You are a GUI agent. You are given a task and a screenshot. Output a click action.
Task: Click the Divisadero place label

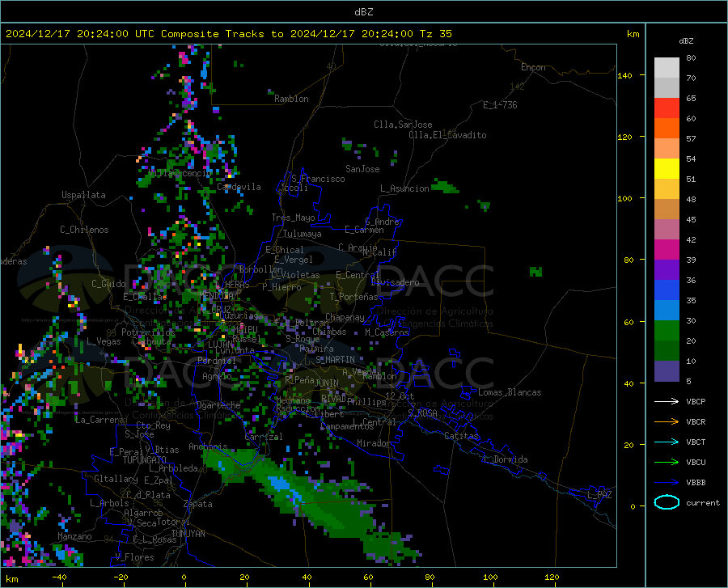click(395, 282)
